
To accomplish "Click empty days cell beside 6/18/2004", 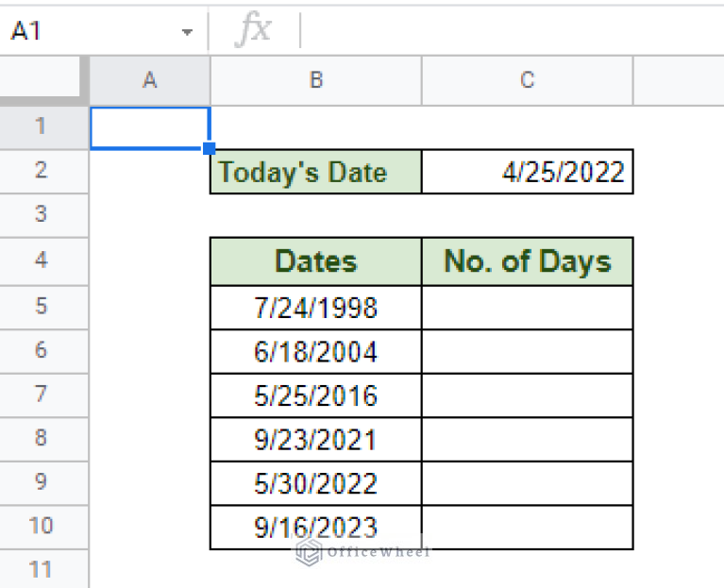I will (x=527, y=351).
